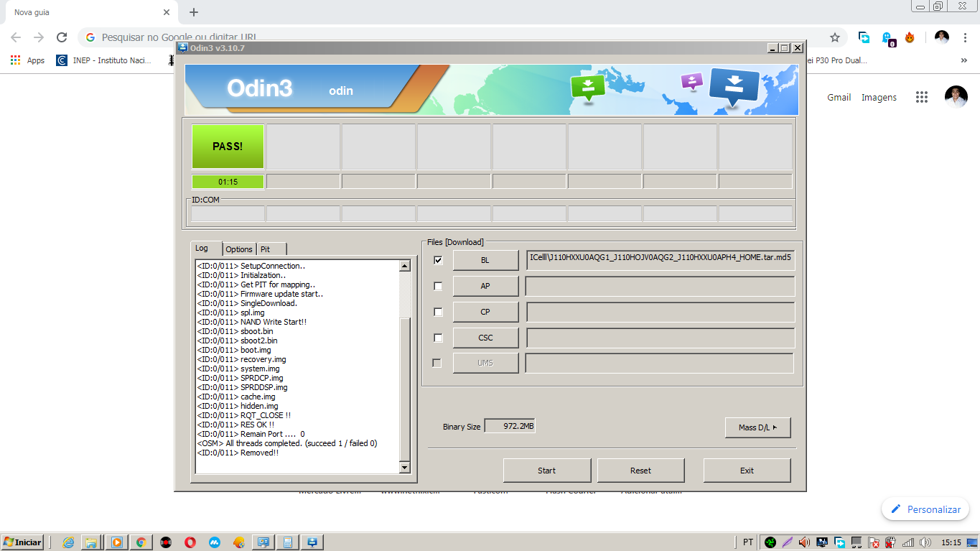This screenshot has height=551, width=980.
Task: Switch to Chrome in the taskbar
Action: click(x=141, y=542)
